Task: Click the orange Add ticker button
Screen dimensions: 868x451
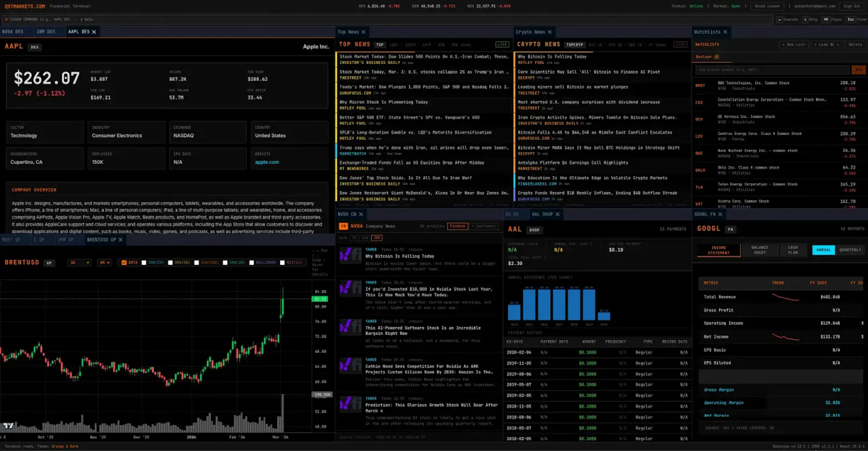Action: tap(858, 70)
